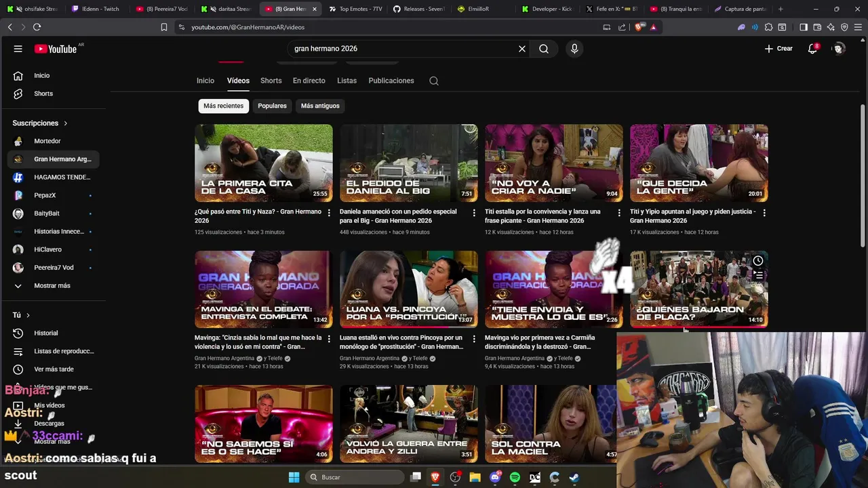This screenshot has width=868, height=488.
Task: Switch to the Publicaciones tab
Action: (x=391, y=81)
